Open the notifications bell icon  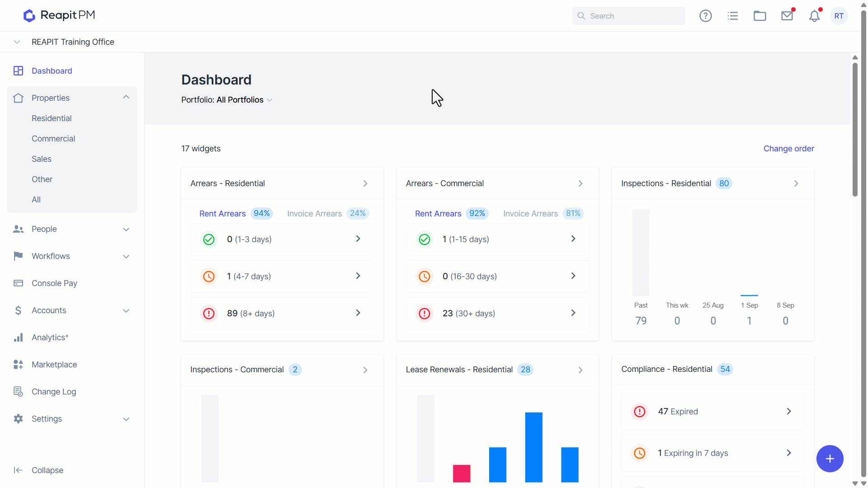(814, 16)
